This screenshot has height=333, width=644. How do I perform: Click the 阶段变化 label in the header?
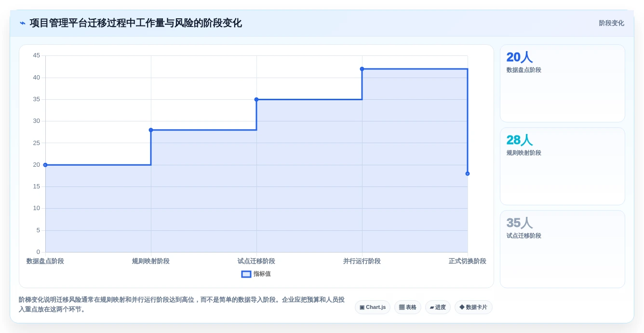611,23
